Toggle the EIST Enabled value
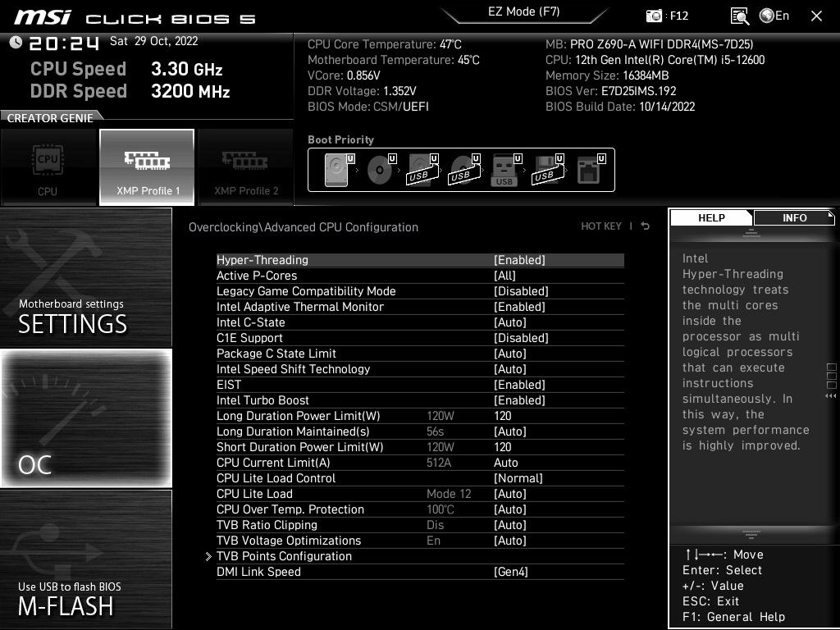This screenshot has width=840, height=630. coord(519,385)
